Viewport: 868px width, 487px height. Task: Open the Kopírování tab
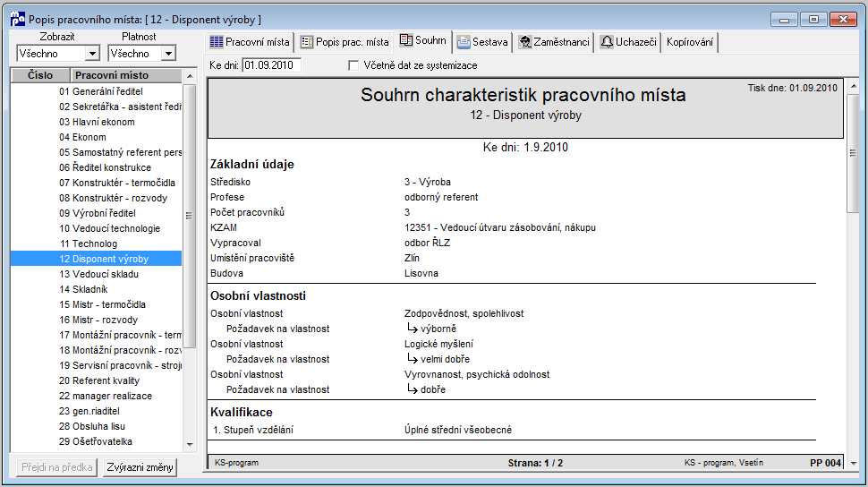690,42
